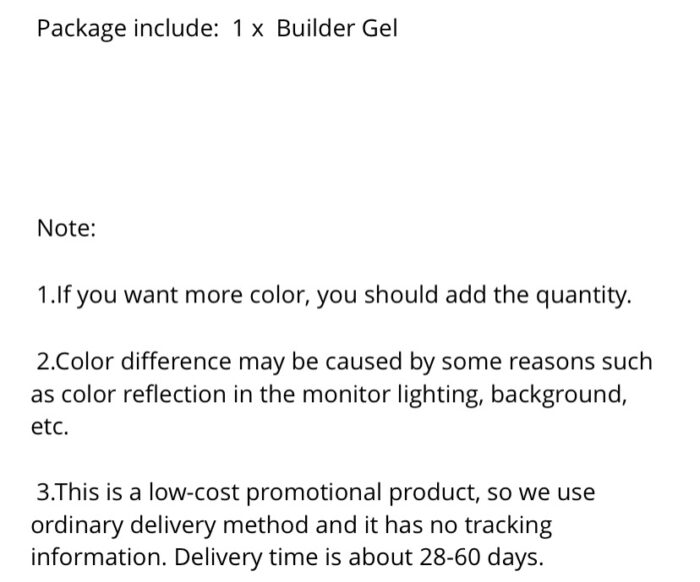
Task: Click the word 'promotional' in note three
Action: 314,494
